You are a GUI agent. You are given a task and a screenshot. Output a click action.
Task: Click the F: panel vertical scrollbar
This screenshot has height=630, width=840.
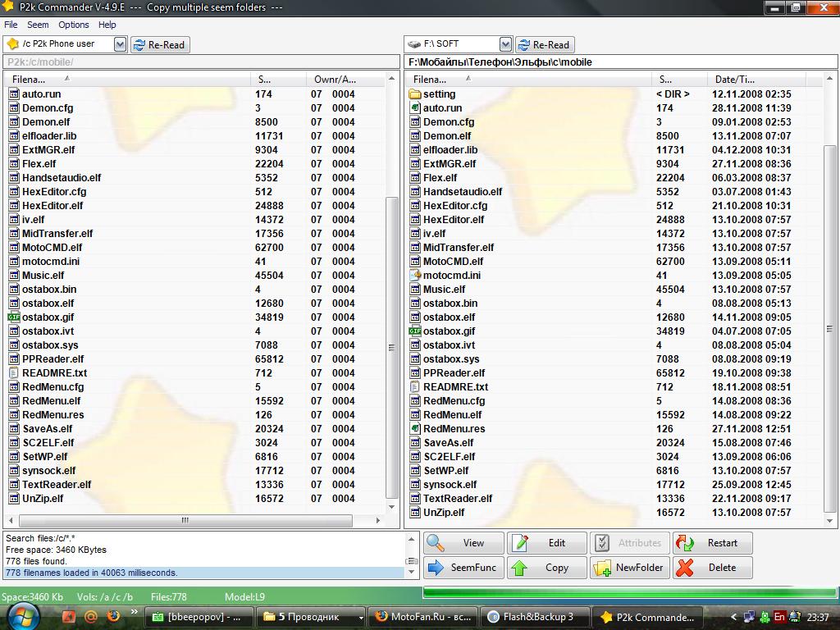pos(829,328)
